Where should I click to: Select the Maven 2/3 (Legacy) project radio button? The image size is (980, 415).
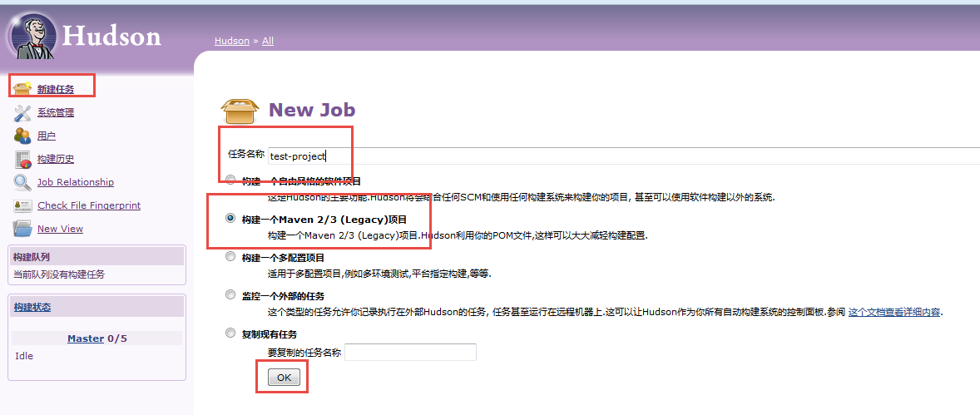tap(230, 218)
